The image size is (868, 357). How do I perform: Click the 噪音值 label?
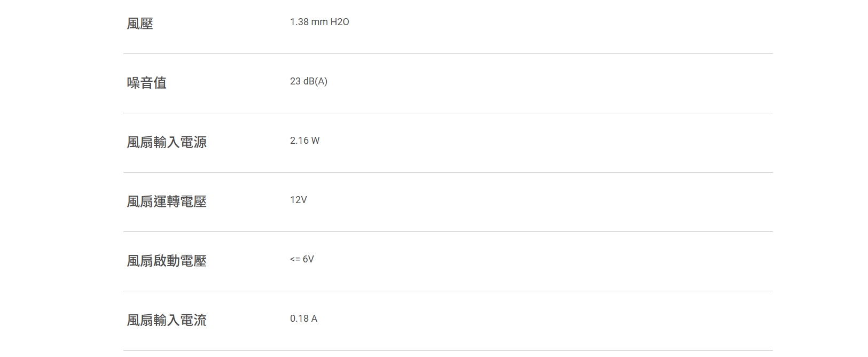point(147,83)
